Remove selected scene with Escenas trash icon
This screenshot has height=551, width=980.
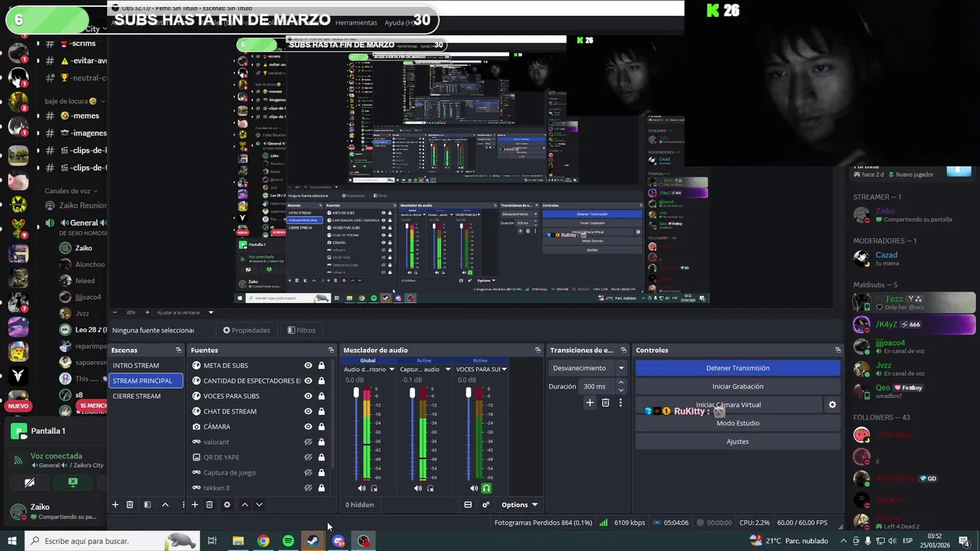(x=130, y=504)
